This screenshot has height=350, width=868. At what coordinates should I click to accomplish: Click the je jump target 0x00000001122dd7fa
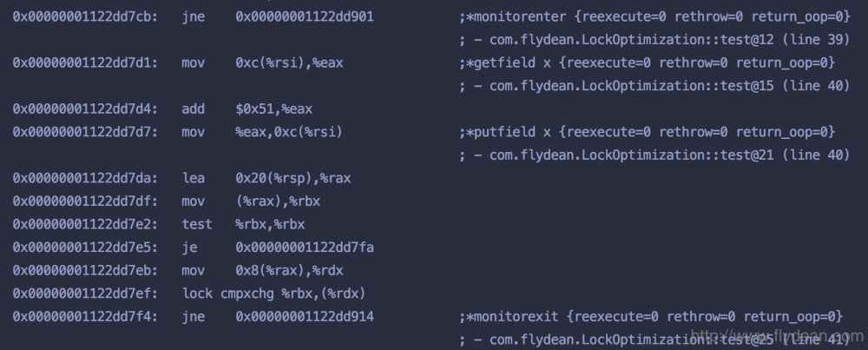[305, 248]
